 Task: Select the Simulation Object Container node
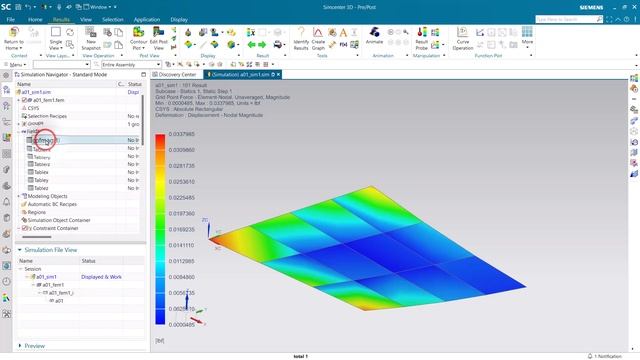(x=59, y=220)
